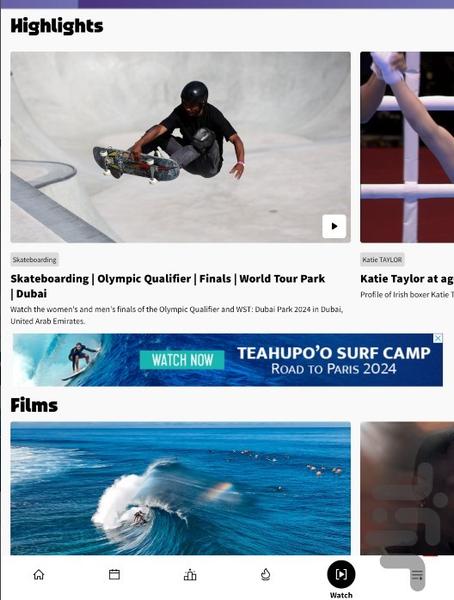The height and width of the screenshot is (600, 454).
Task: Open the calendar schedule icon
Action: (114, 574)
